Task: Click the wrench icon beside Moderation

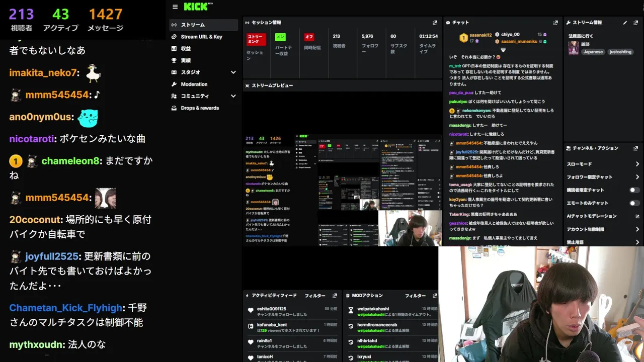Action: coord(174,84)
